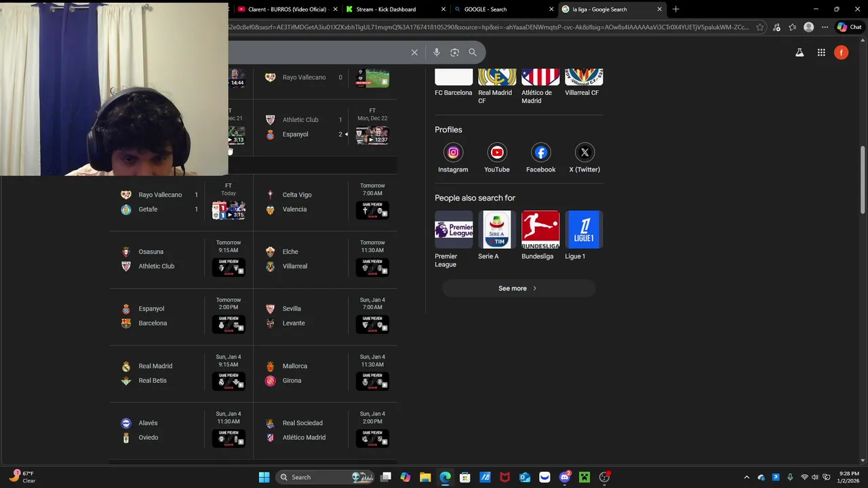
Task: Clear the Google search box
Action: pyautogui.click(x=414, y=52)
